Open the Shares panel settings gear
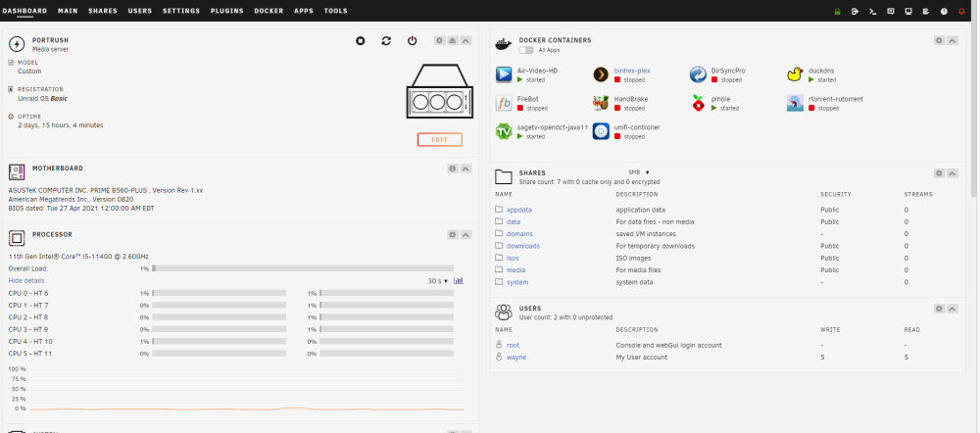 click(939, 173)
